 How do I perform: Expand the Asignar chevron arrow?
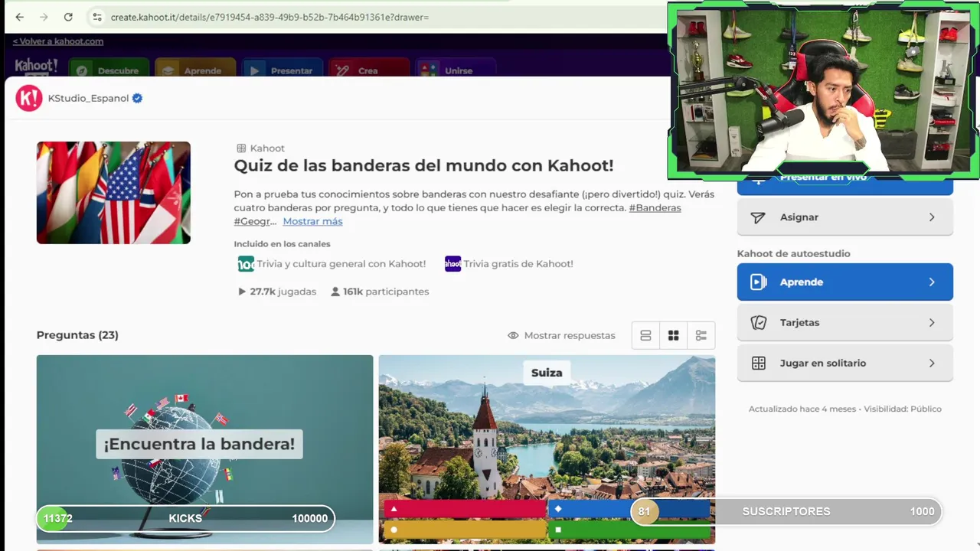[x=932, y=217]
